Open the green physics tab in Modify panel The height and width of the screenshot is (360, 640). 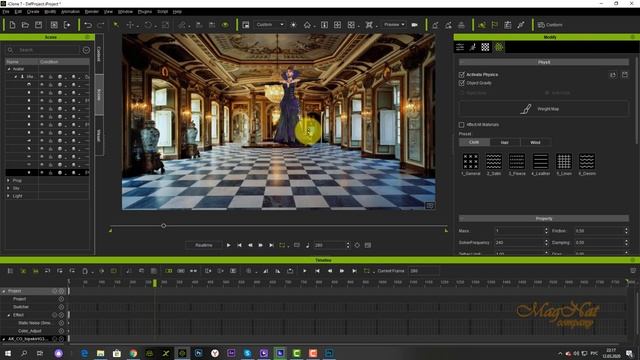(499, 47)
